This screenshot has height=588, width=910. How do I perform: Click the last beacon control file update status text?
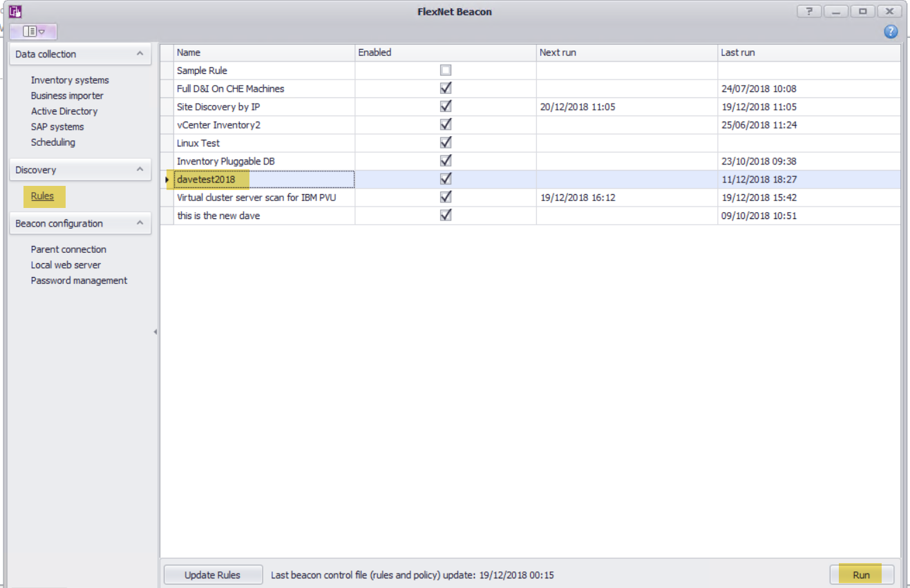[413, 575]
